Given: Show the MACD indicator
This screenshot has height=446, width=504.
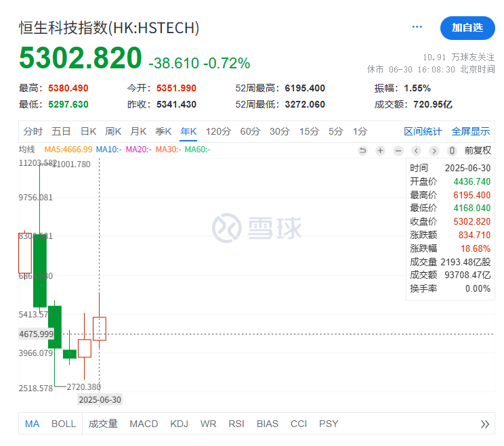Looking at the screenshot, I should (144, 424).
